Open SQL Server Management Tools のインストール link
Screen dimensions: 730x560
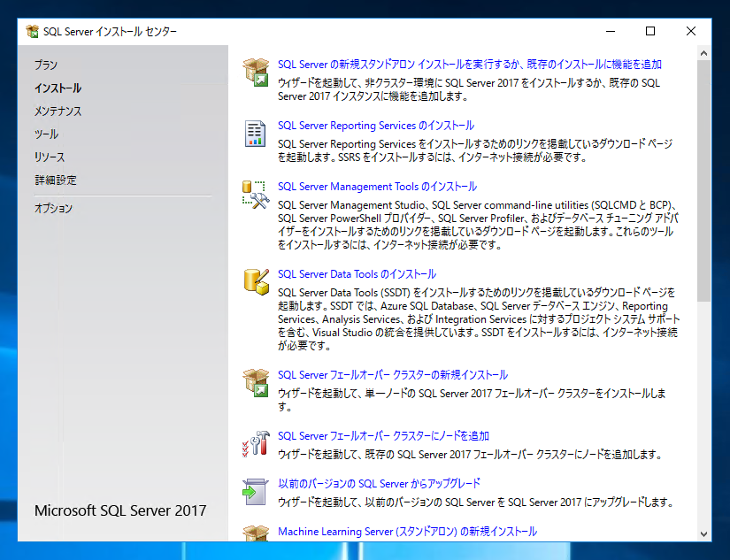click(377, 186)
